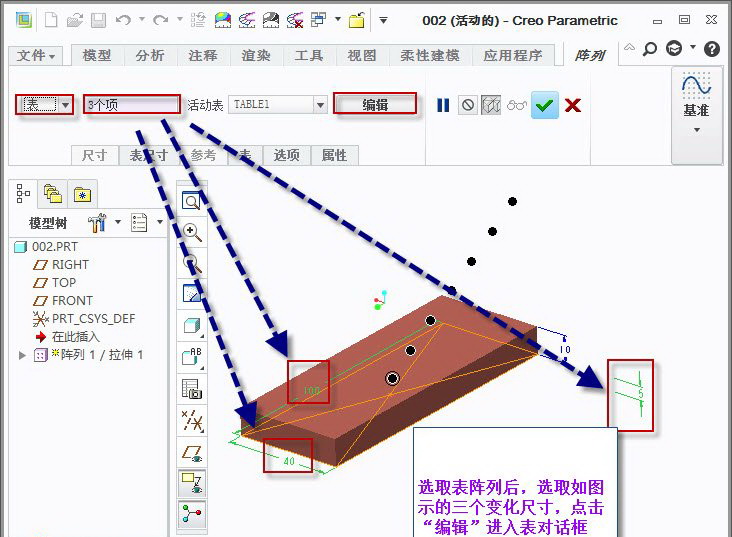
Task: Select the Favorites tab icon
Action: pyautogui.click(x=82, y=194)
